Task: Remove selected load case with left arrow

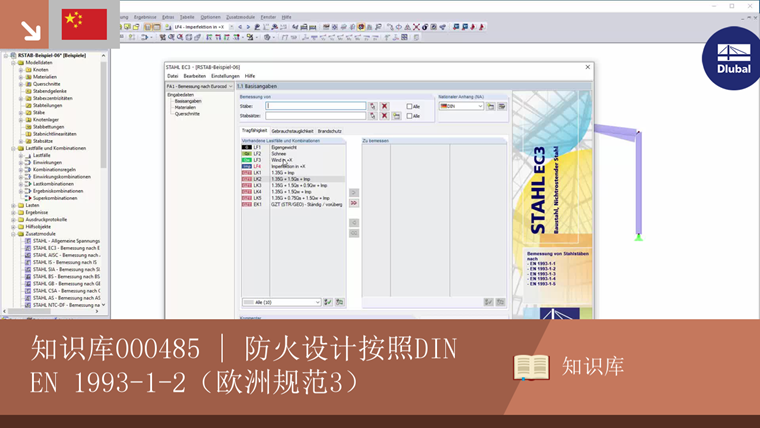Action: click(354, 222)
